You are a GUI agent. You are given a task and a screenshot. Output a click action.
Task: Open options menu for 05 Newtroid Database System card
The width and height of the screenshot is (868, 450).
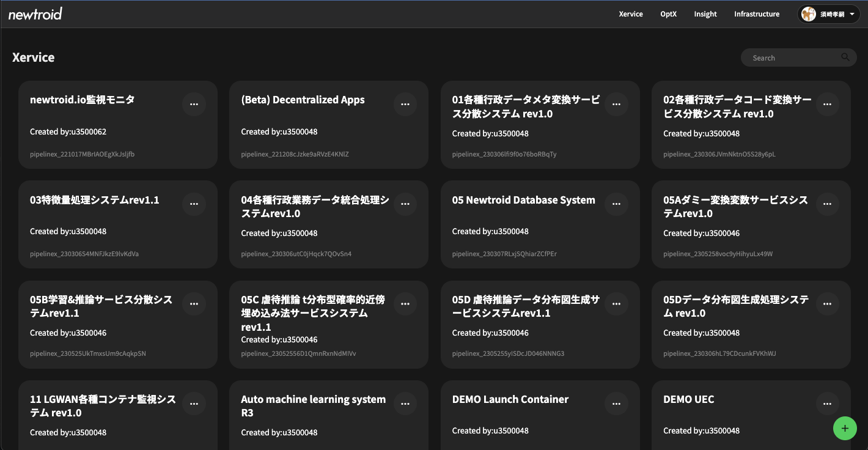616,204
